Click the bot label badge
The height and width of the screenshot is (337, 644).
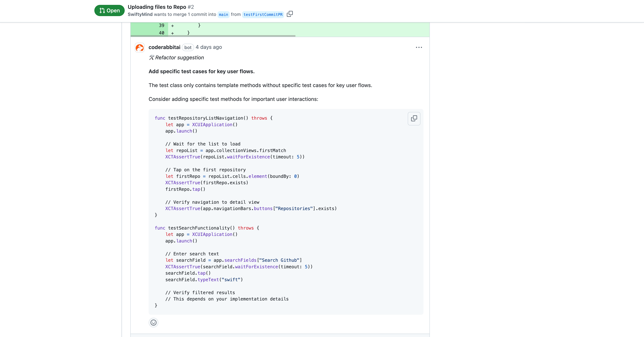pyautogui.click(x=188, y=48)
